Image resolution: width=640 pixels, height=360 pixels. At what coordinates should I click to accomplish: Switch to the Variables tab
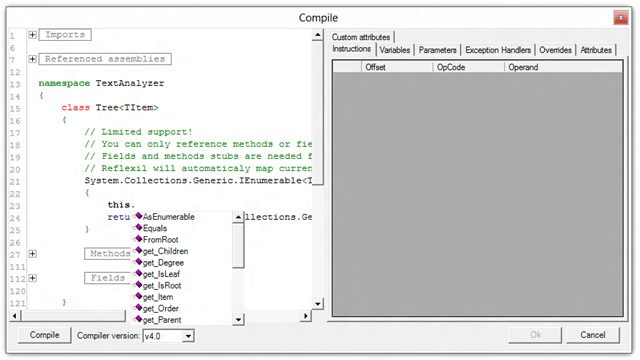click(x=395, y=50)
